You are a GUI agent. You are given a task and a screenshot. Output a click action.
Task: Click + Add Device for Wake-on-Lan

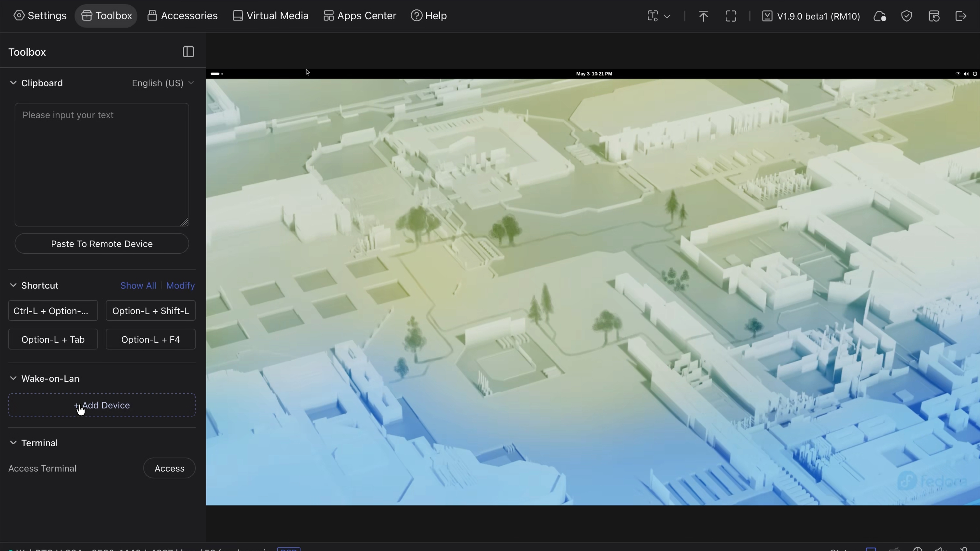[102, 405]
